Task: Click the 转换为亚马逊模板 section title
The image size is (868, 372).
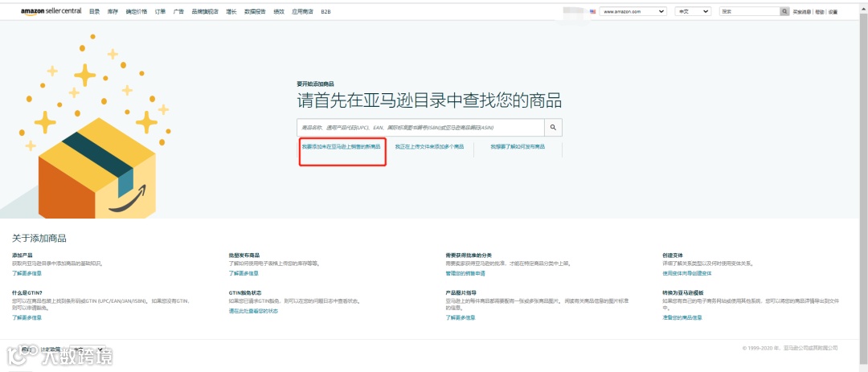Action: point(682,292)
